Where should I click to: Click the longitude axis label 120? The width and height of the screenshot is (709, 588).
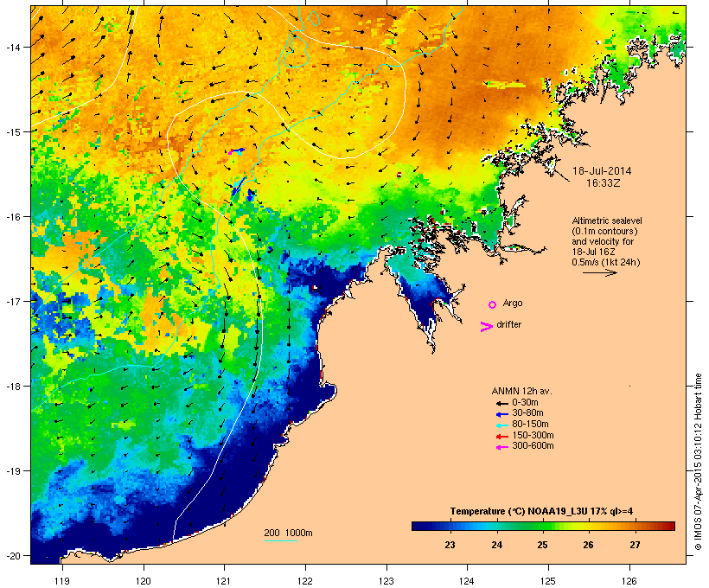144,581
